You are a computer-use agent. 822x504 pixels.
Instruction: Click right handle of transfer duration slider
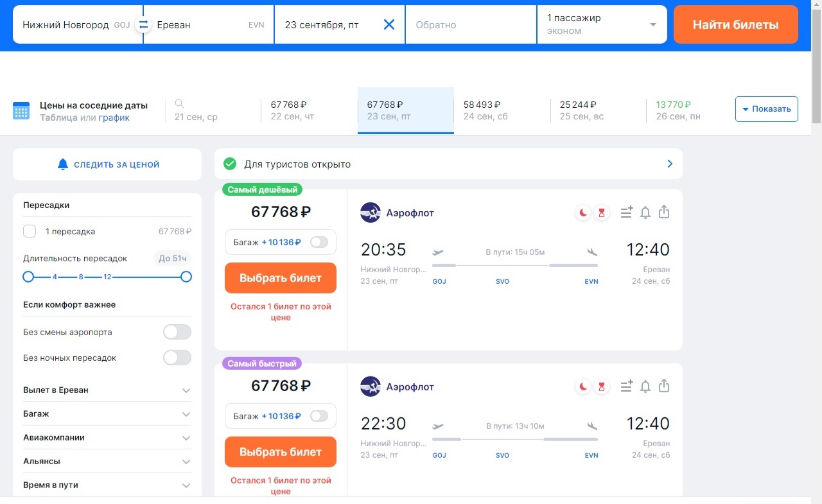[186, 277]
